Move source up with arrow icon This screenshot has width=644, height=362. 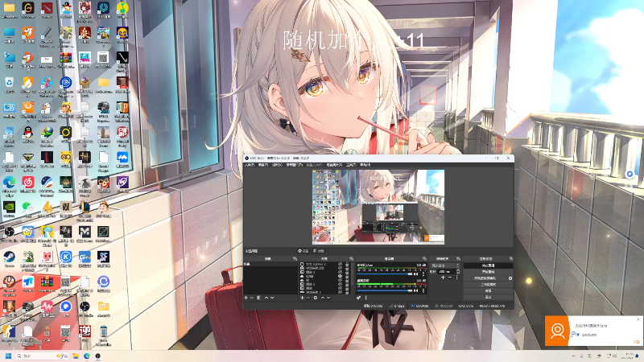(323, 298)
